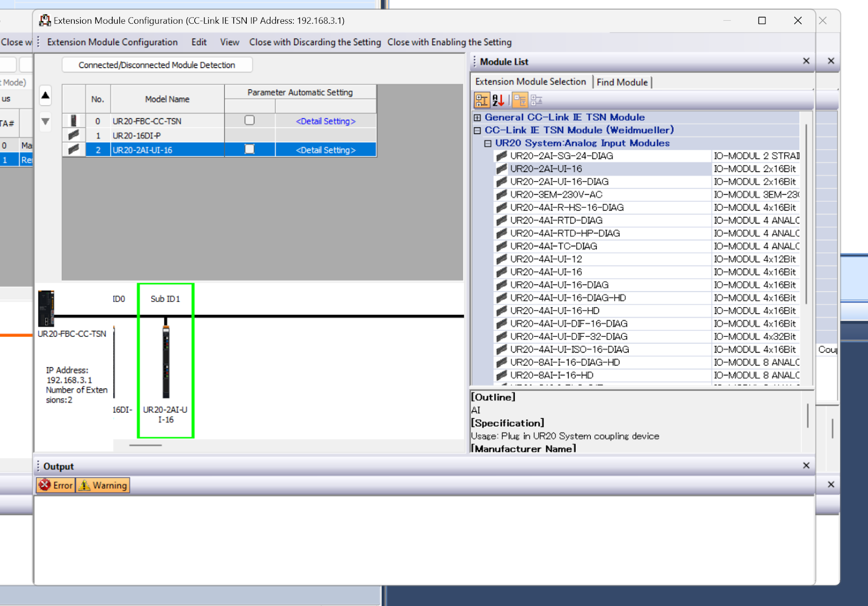Expand General CC-Link IE TSN Module node

pyautogui.click(x=477, y=117)
